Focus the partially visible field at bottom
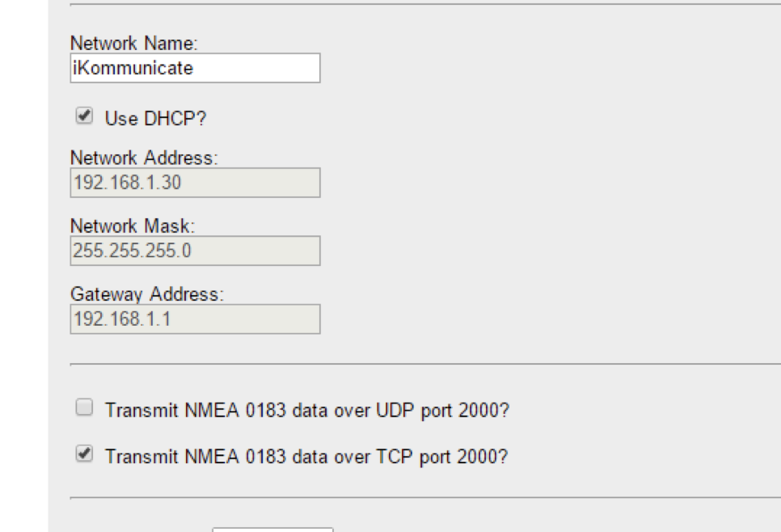 pyautogui.click(x=272, y=530)
